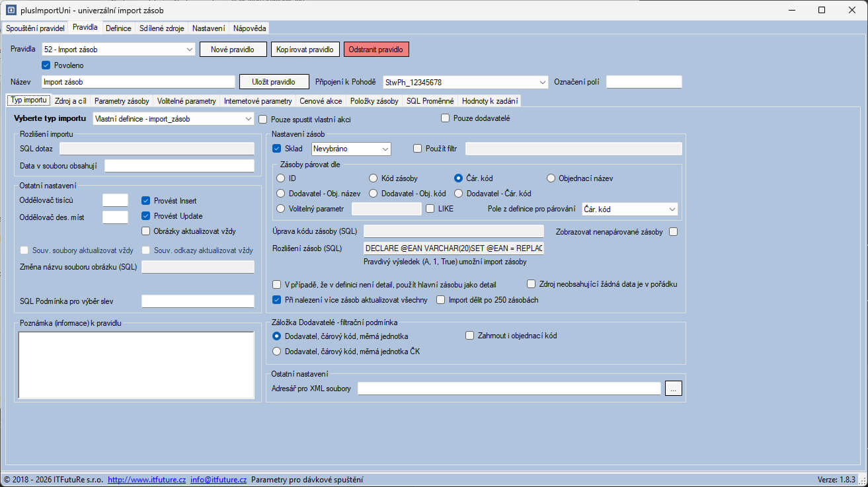Open the Pravidla rule dropdown
Viewport: 868px width, 487px height.
pos(189,50)
